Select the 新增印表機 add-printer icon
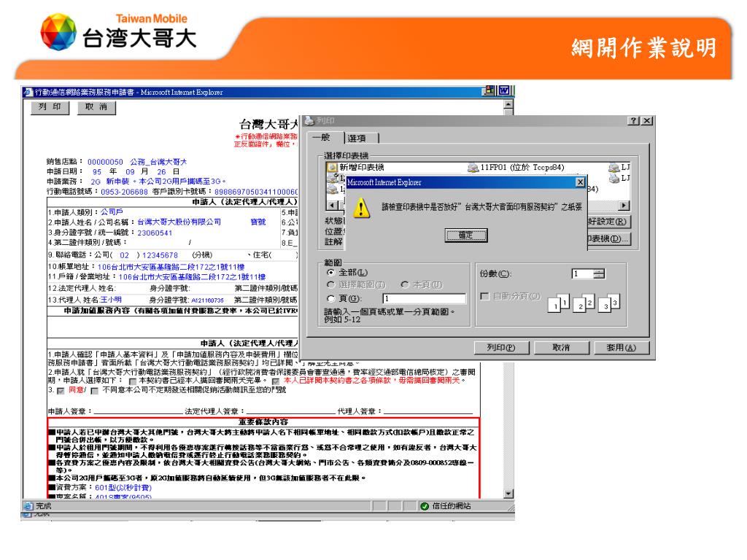747x560 pixels. point(332,167)
